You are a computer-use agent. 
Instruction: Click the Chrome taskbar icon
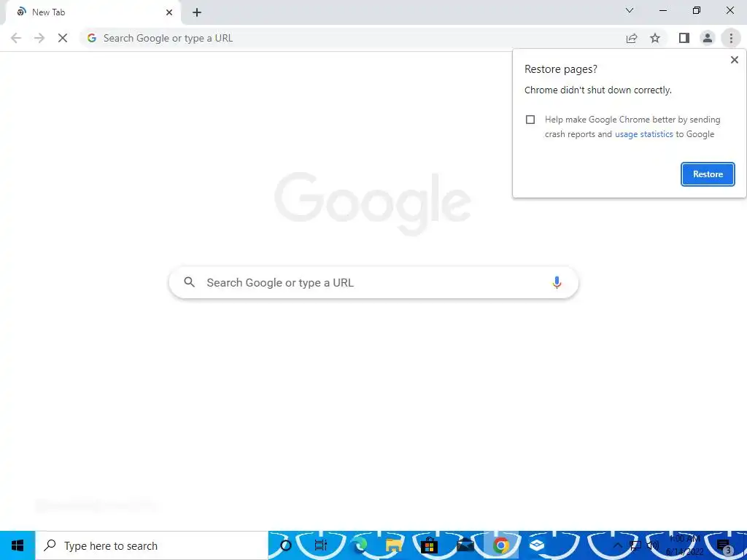tap(500, 545)
